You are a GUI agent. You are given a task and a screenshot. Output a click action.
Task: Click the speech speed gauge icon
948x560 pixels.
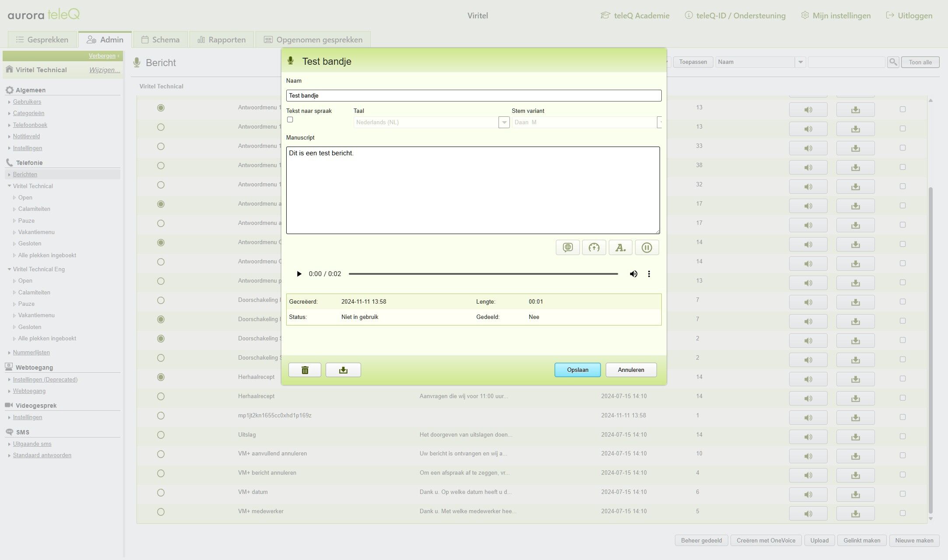pyautogui.click(x=594, y=248)
